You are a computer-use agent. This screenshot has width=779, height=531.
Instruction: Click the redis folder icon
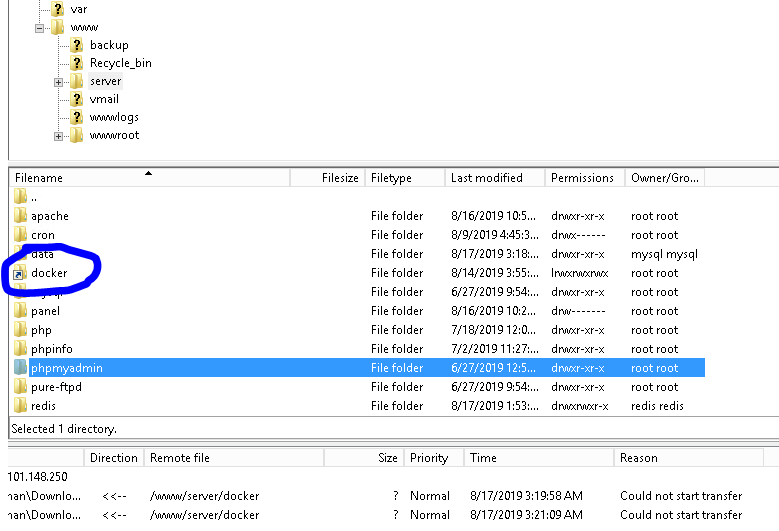pos(20,406)
